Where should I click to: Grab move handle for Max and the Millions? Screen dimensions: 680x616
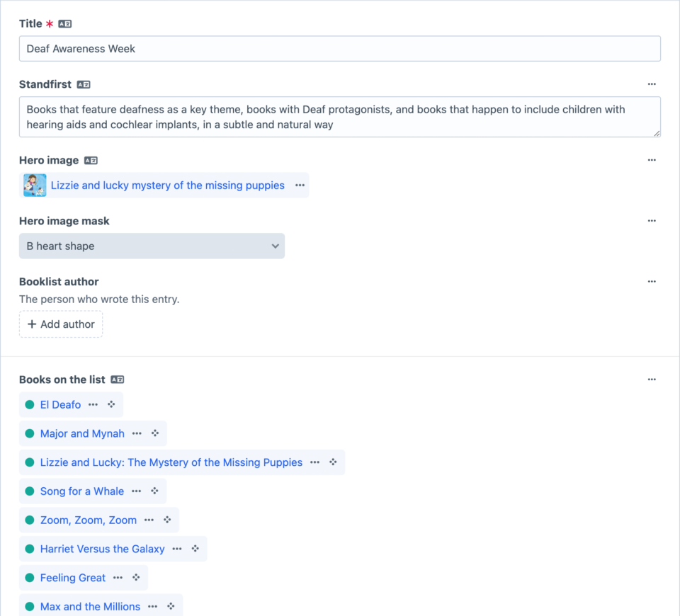pyautogui.click(x=171, y=607)
